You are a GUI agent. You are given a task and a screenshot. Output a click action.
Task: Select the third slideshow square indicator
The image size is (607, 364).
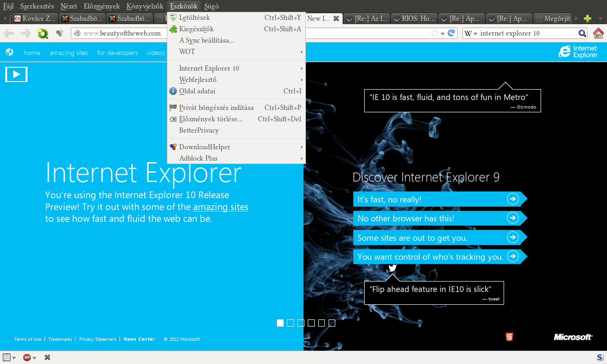click(x=301, y=323)
